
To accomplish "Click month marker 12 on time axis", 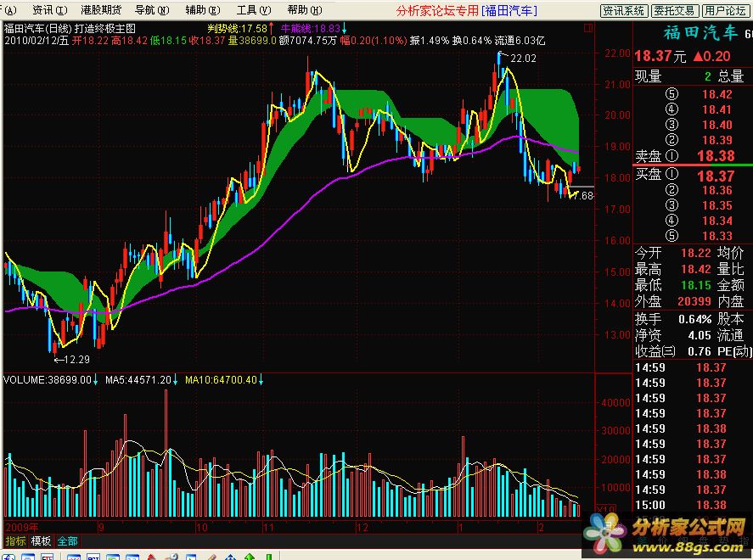I will coord(362,528).
